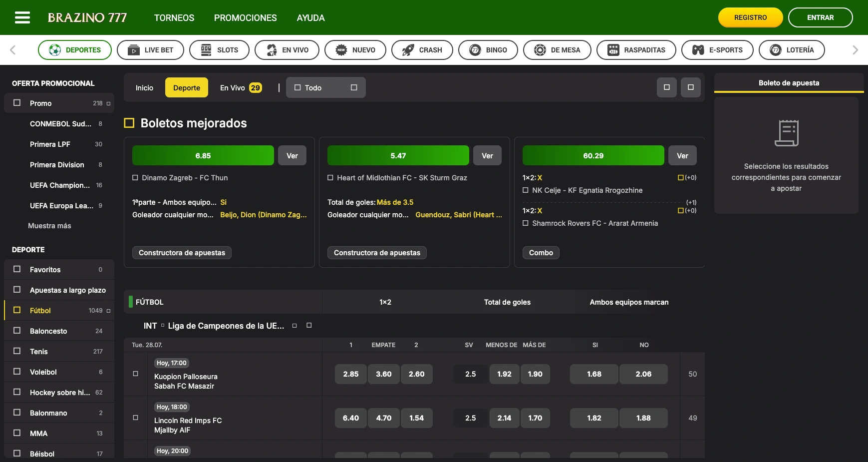This screenshot has height=462, width=868.
Task: Open the Kuopion Palloseura vs Sabah match
Action: (x=186, y=381)
